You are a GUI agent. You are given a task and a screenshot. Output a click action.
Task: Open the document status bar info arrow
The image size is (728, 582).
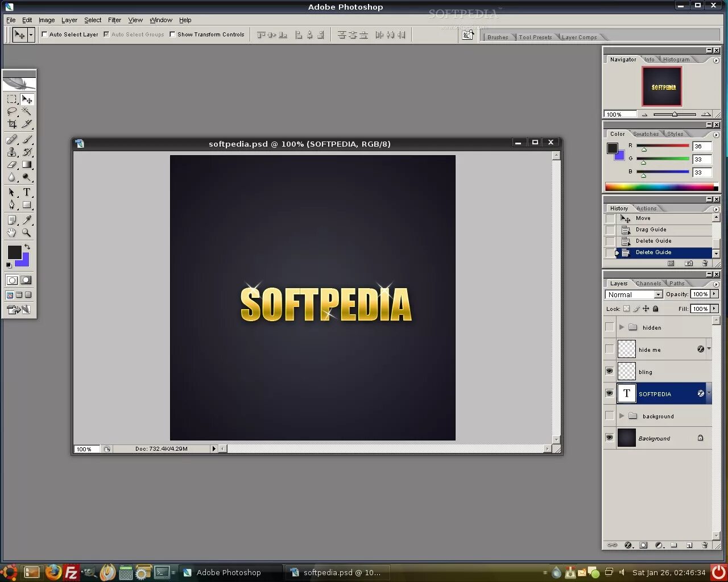[x=214, y=449]
